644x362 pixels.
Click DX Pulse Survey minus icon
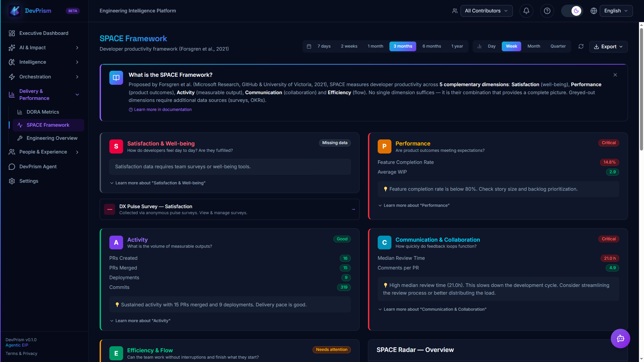tap(110, 209)
